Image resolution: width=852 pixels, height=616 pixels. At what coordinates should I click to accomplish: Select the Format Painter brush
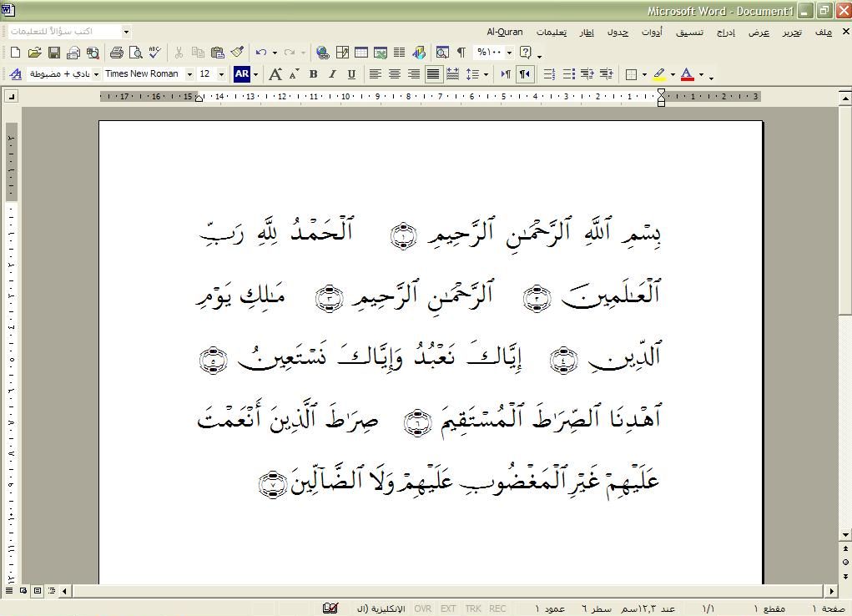237,53
